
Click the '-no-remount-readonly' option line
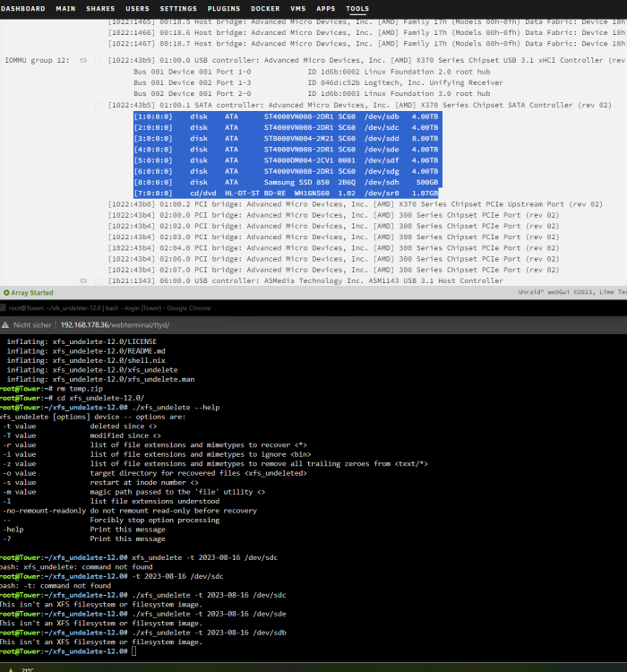(x=130, y=511)
